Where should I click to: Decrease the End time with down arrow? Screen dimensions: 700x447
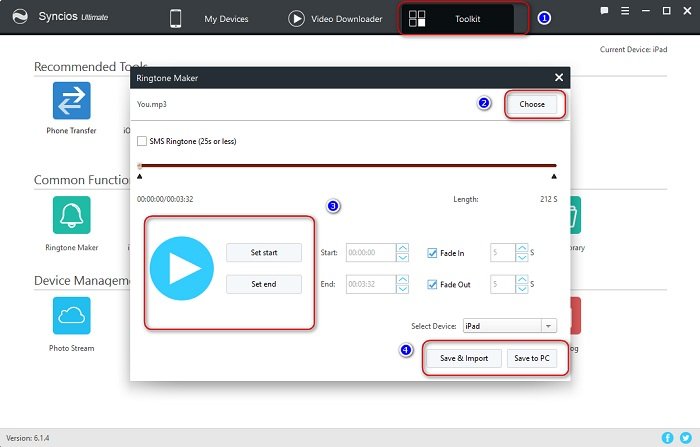point(402,289)
